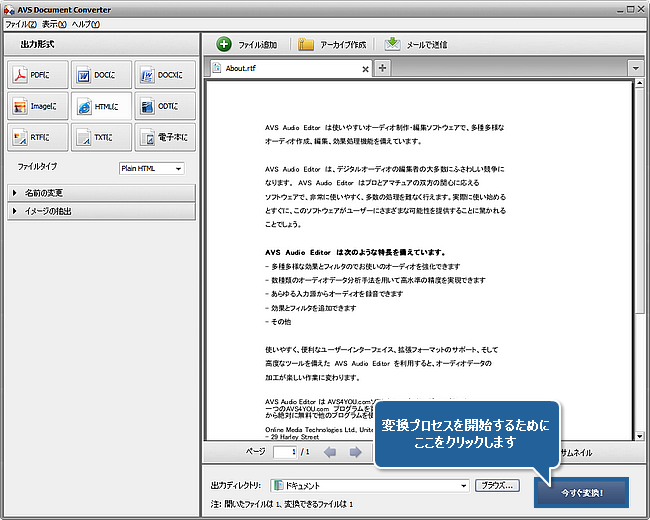Select the ODT output format button
The image size is (650, 520).
165,106
